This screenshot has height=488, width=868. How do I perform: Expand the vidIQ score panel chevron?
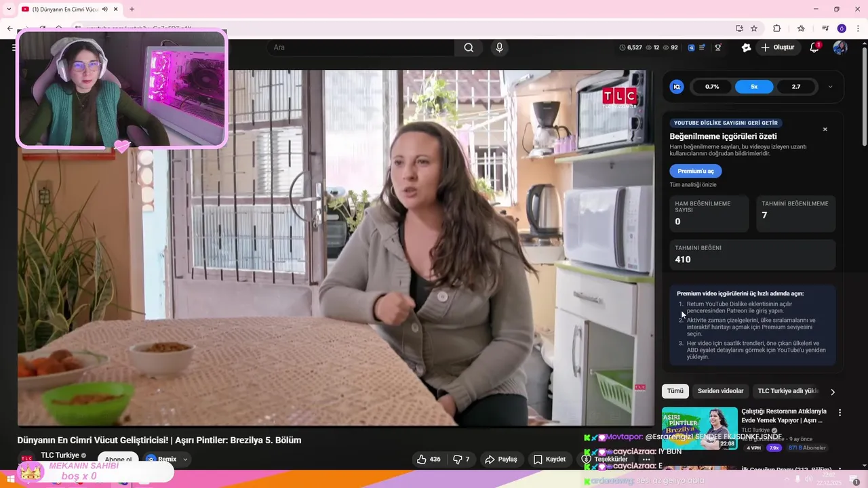[830, 87]
